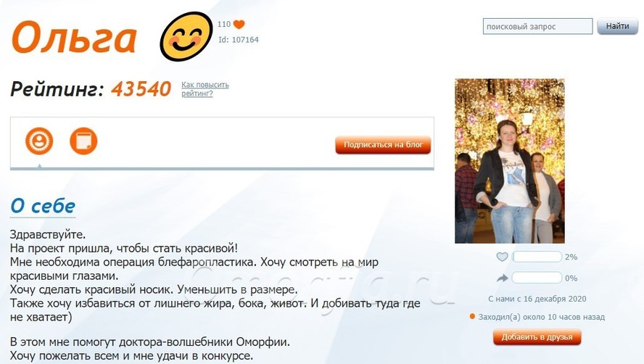The image size is (644, 364).
Task: Open Ольга's profile photo
Action: [x=510, y=161]
